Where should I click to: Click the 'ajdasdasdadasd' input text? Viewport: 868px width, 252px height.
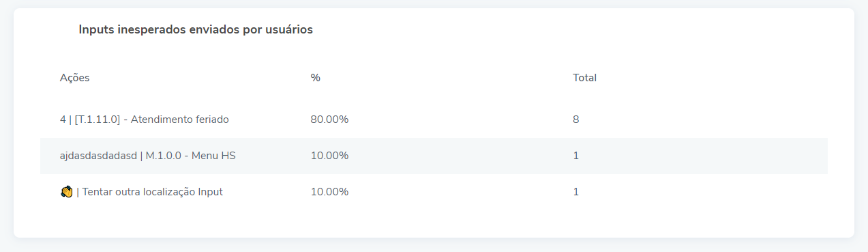point(98,156)
